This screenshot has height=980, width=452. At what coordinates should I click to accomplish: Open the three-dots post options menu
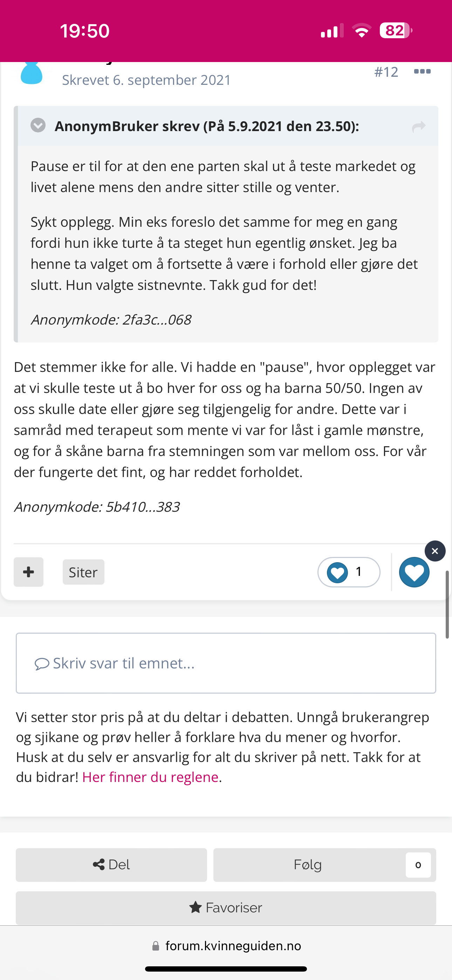point(422,72)
